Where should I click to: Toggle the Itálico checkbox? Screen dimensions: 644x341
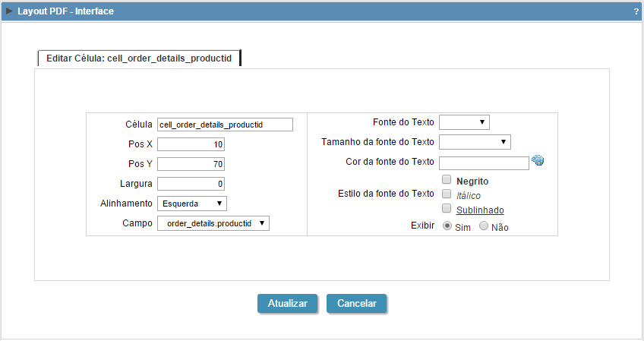click(x=447, y=194)
